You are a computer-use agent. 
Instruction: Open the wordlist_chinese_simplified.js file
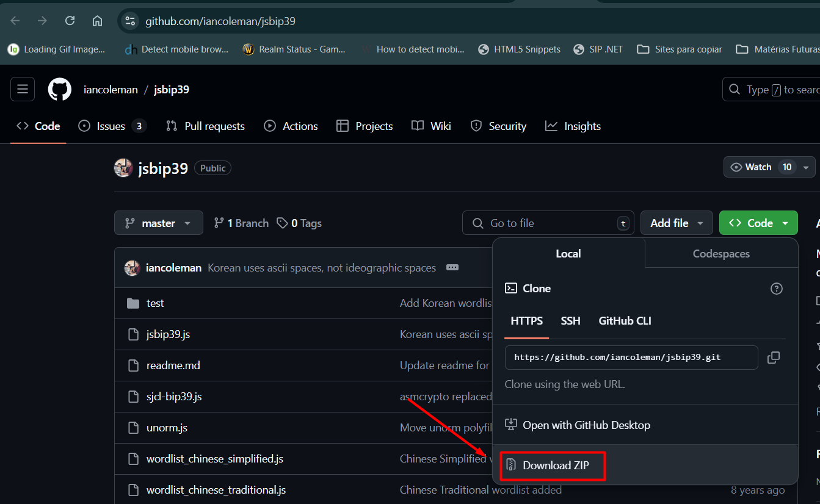(x=215, y=459)
